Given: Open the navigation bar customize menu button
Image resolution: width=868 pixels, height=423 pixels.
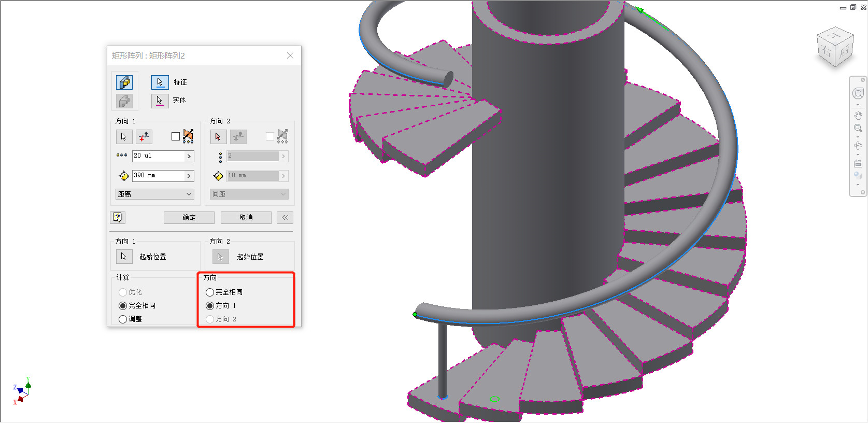Looking at the screenshot, I should pos(863,192).
